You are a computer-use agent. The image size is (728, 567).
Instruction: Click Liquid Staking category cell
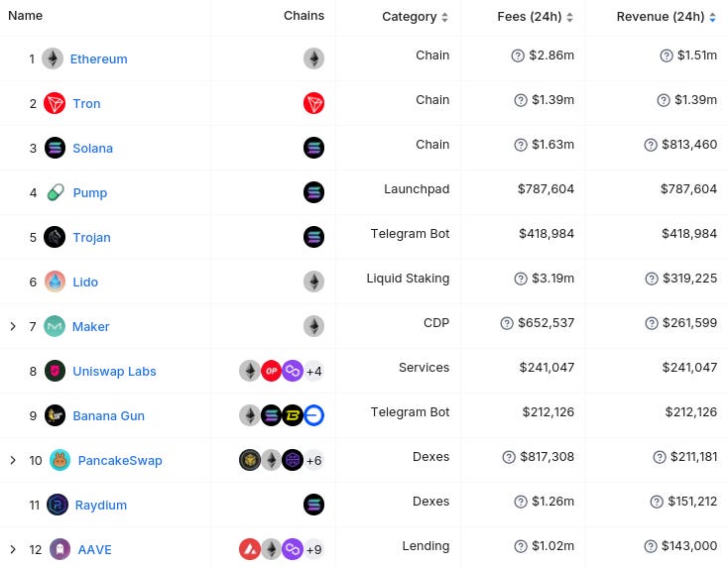click(408, 278)
